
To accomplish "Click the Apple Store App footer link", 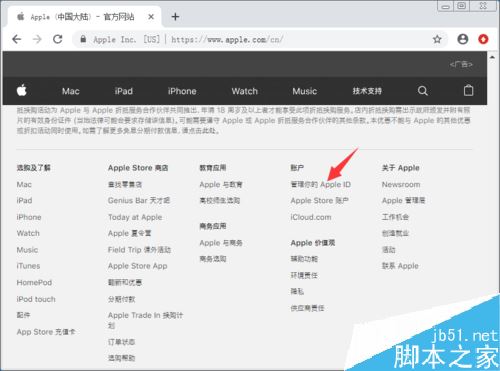I will (x=138, y=266).
